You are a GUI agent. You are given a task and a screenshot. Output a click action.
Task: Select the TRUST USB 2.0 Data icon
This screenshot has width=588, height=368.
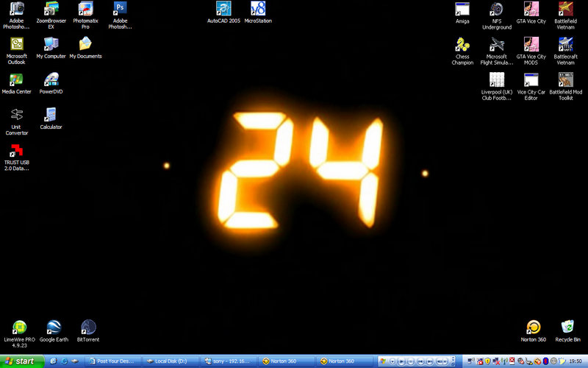pos(16,158)
